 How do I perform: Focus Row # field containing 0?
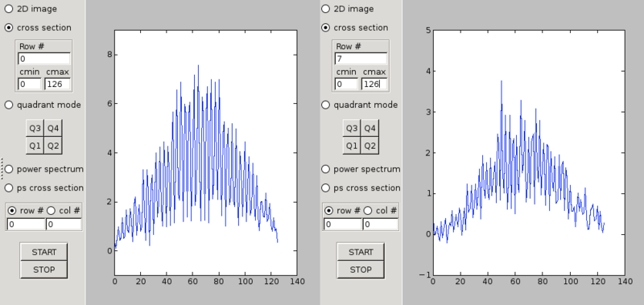(x=44, y=59)
